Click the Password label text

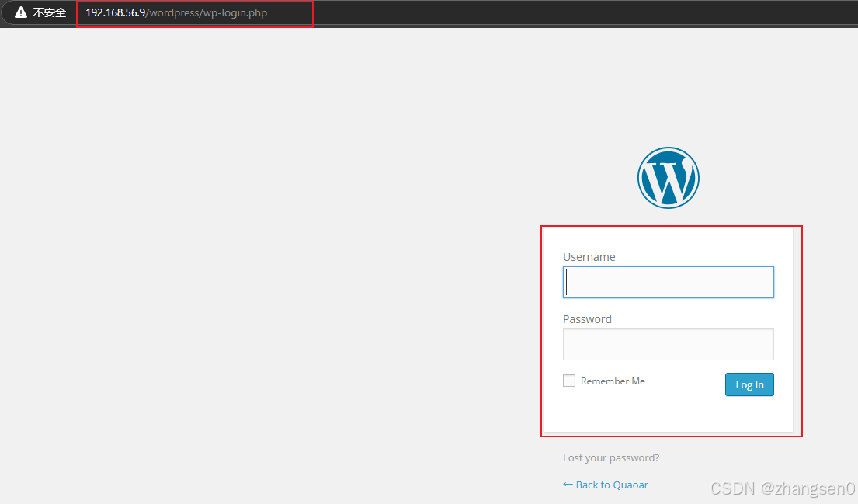pos(587,319)
